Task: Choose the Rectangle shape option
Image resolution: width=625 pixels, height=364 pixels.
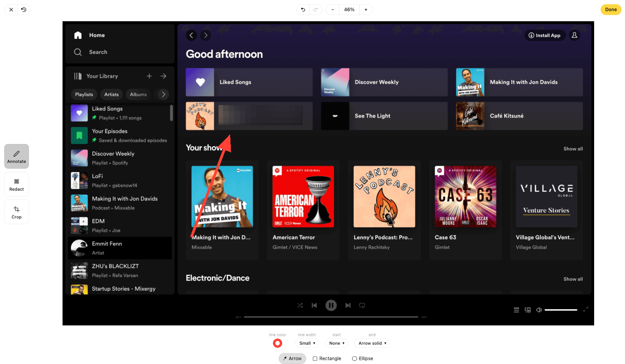Action: click(x=327, y=359)
